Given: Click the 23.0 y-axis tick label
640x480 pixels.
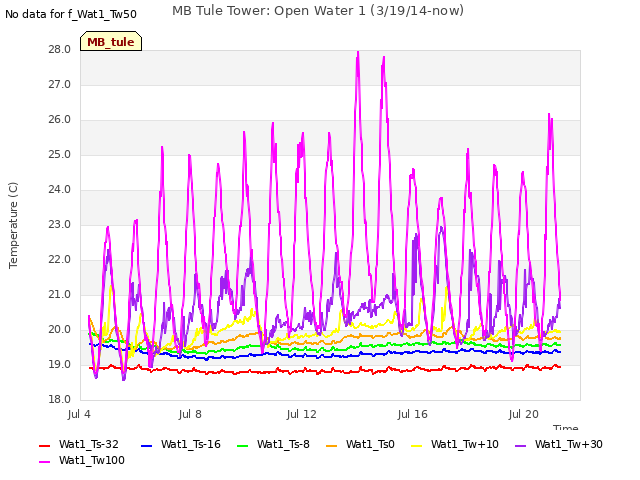Looking at the screenshot, I should 60,225.
